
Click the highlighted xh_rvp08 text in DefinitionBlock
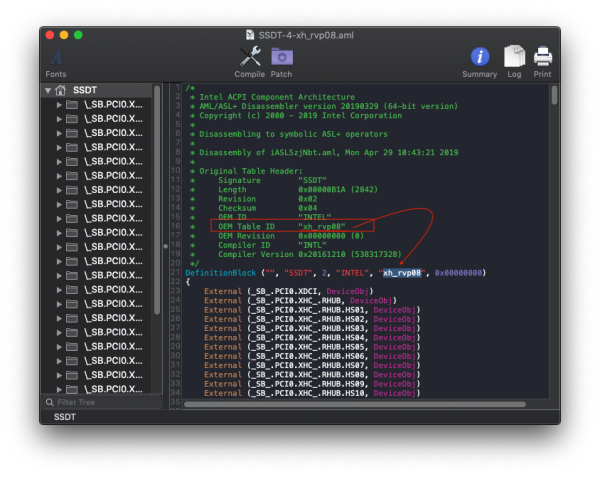pyautogui.click(x=404, y=272)
